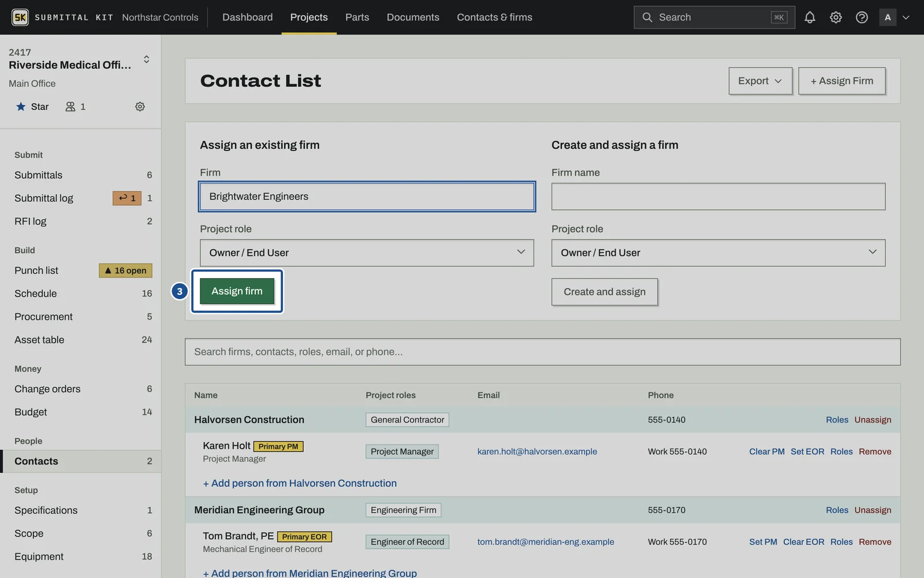This screenshot has width=924, height=578.
Task: Open global settings gear in top bar
Action: click(x=836, y=17)
